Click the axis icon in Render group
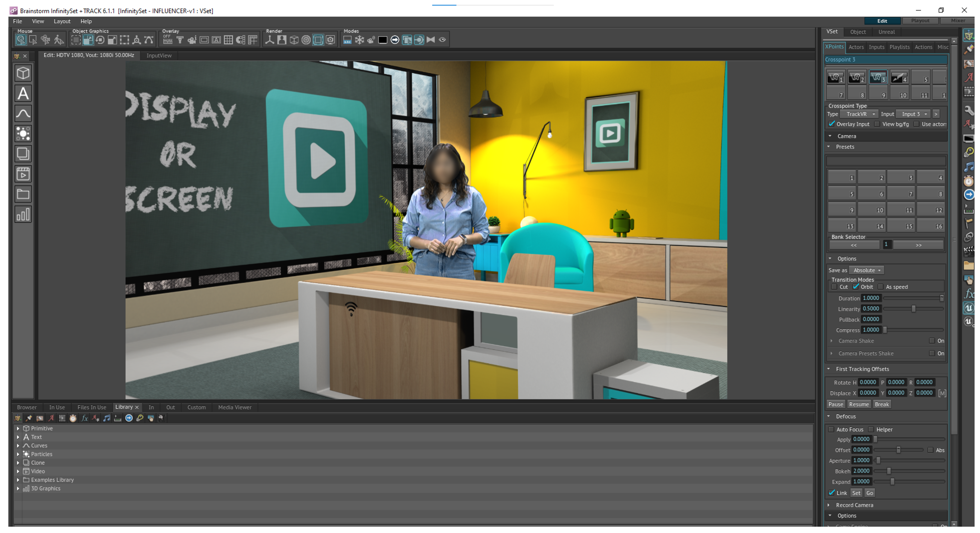The height and width of the screenshot is (533, 980). coord(269,40)
